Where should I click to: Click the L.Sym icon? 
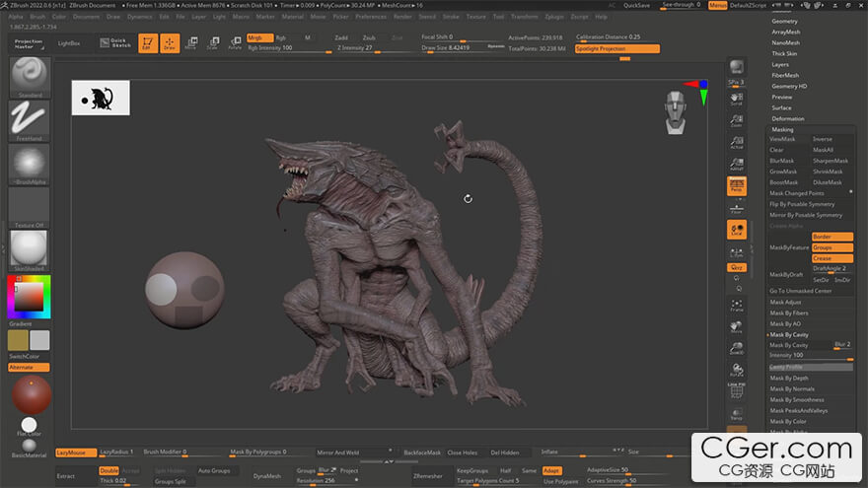pos(736,252)
